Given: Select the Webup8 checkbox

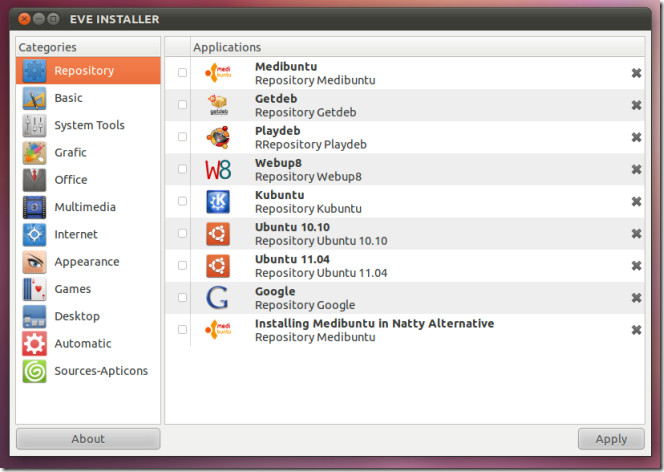Looking at the screenshot, I should [x=182, y=169].
